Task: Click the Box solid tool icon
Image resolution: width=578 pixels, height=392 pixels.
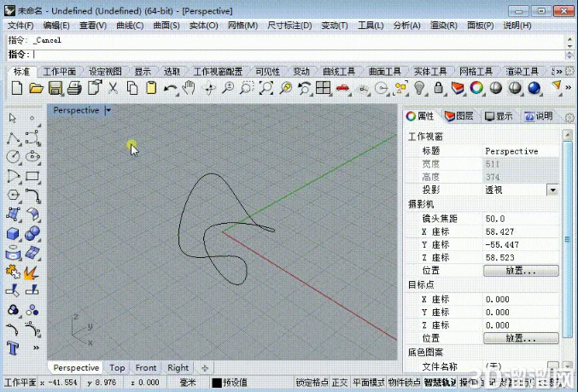Action: tap(13, 233)
